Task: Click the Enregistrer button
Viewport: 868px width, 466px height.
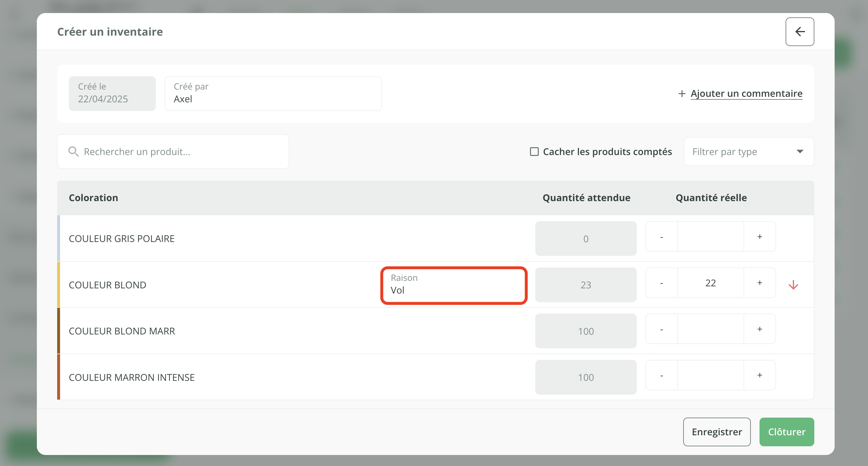Action: 717,432
